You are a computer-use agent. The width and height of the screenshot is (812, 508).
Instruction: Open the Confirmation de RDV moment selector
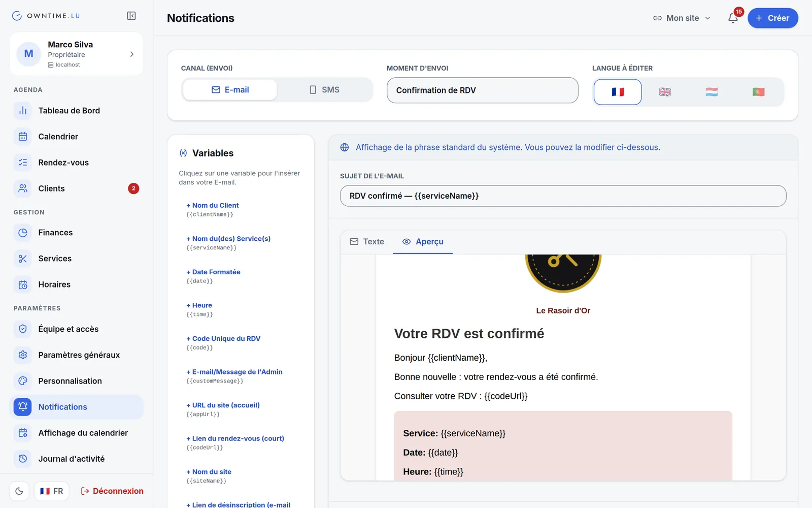(482, 90)
